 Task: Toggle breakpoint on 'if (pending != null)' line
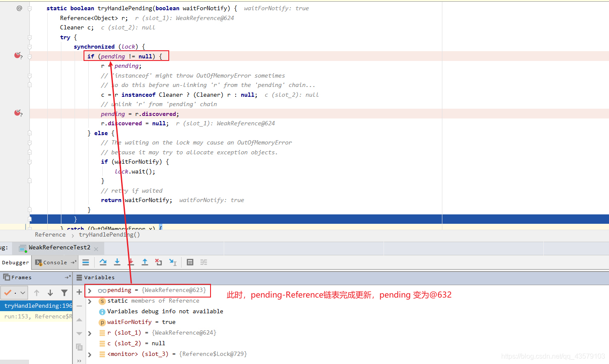18,56
